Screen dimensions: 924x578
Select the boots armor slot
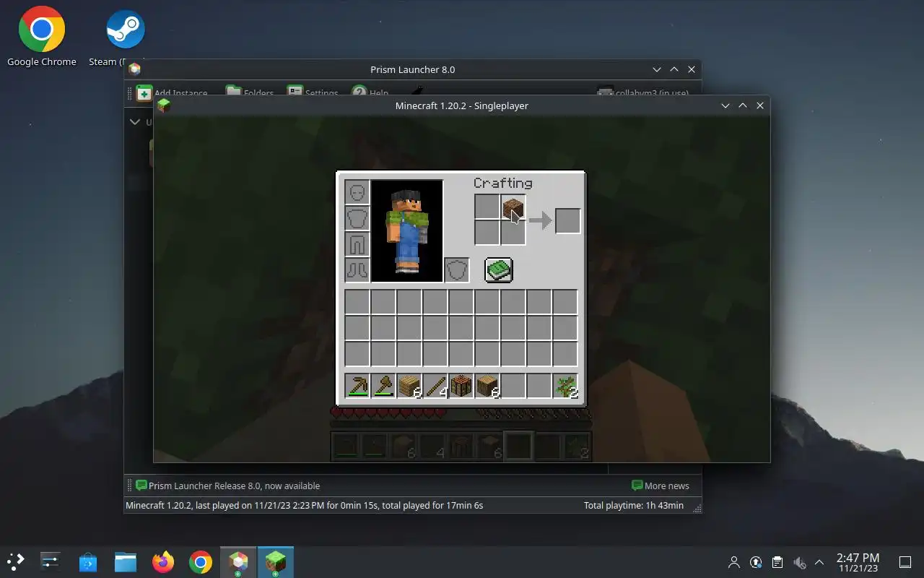tap(357, 270)
